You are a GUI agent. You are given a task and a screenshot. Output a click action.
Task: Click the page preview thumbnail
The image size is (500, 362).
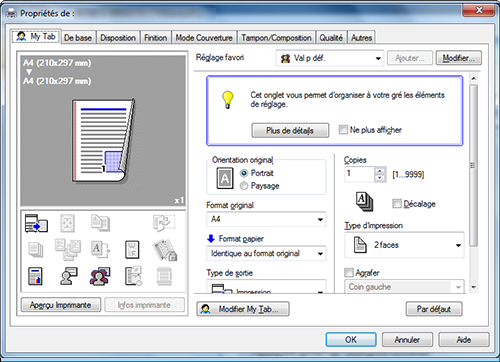click(103, 141)
